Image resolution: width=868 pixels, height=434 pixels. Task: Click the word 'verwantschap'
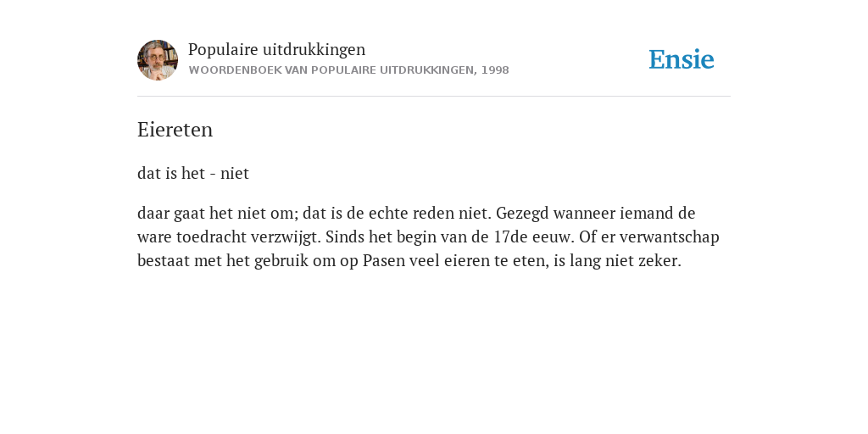pyautogui.click(x=670, y=237)
